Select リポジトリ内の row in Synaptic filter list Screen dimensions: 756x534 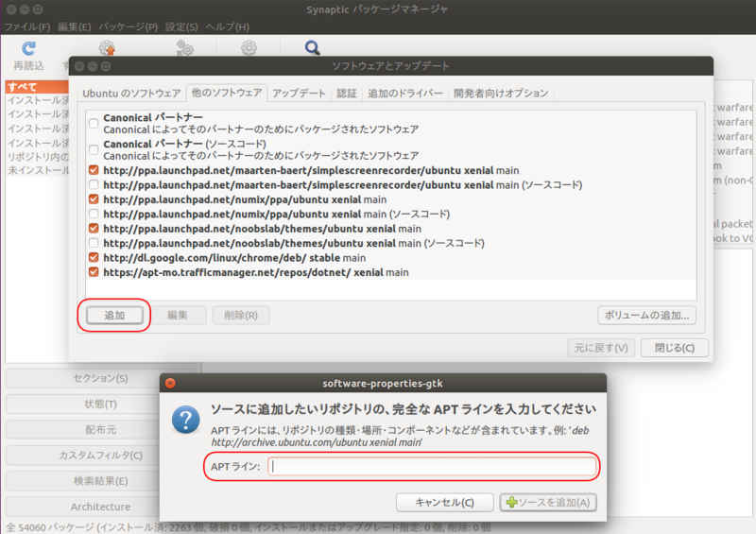click(37, 157)
